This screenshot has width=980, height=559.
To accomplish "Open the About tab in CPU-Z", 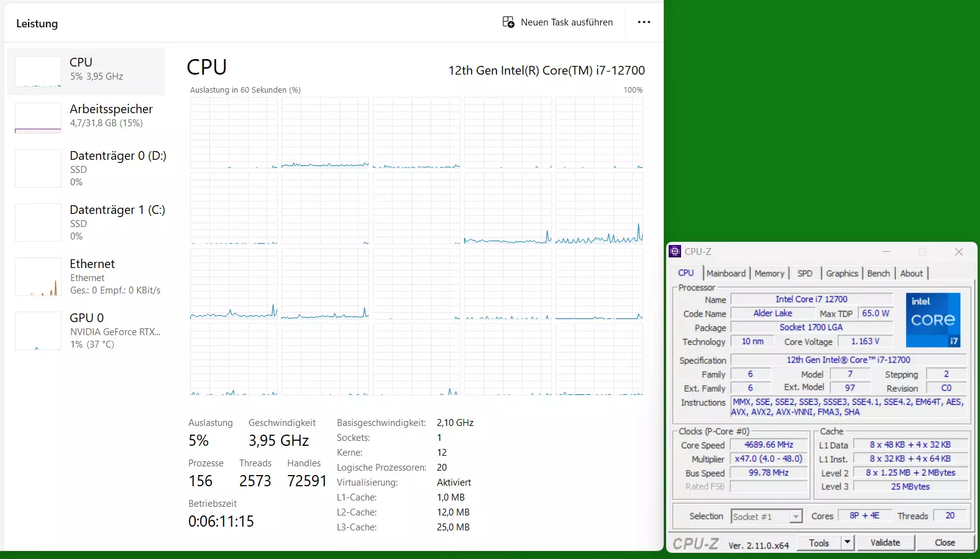I will (x=912, y=273).
